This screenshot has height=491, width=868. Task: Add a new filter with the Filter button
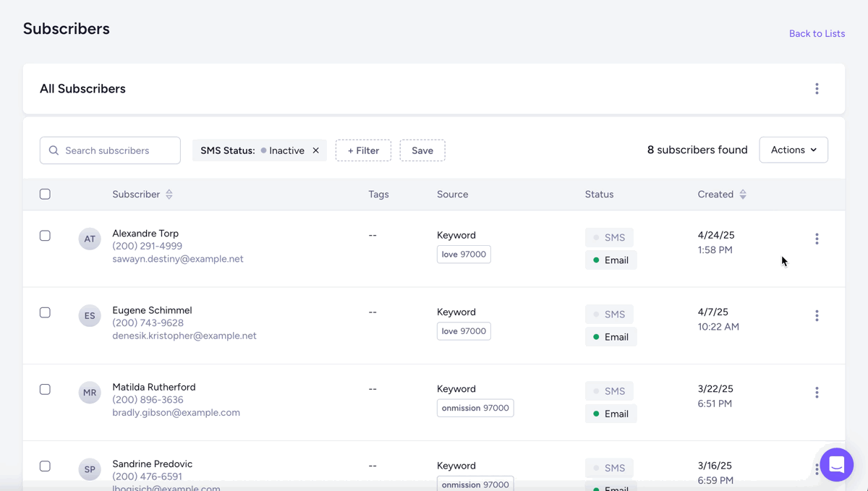coord(363,150)
